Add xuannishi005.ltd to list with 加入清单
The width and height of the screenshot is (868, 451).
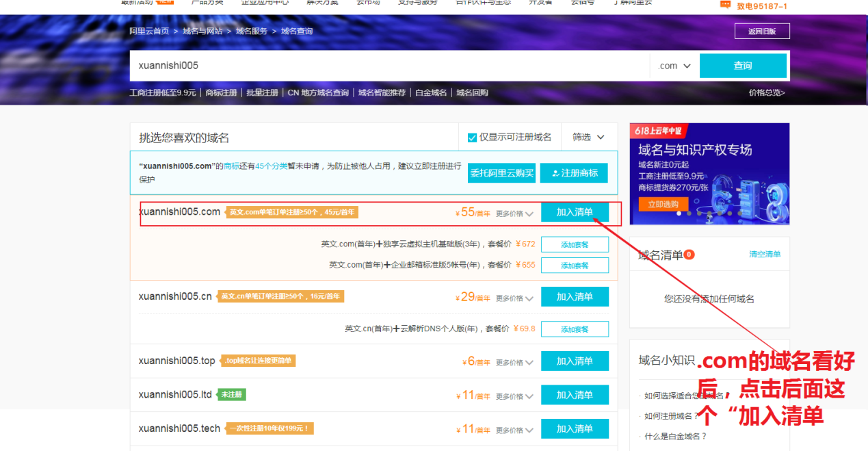pyautogui.click(x=575, y=395)
